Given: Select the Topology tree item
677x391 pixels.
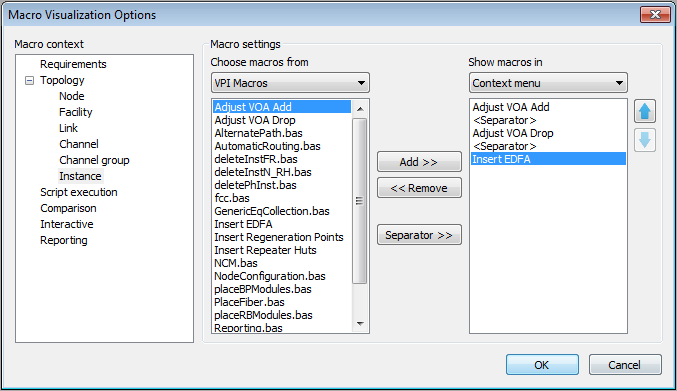Looking at the screenshot, I should click(62, 80).
